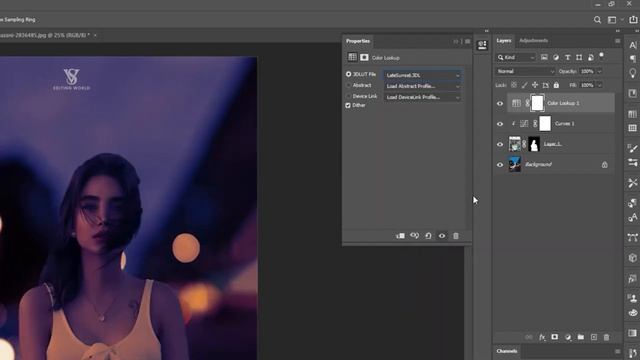The image size is (640, 360).
Task: Click the Color Lookup grid icon in Properties
Action: point(352,57)
